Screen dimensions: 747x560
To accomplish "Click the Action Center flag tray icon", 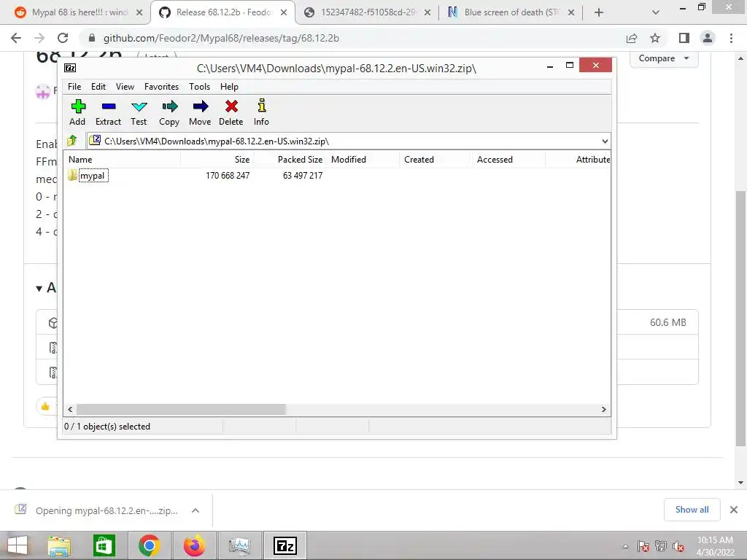I will pyautogui.click(x=643, y=546).
